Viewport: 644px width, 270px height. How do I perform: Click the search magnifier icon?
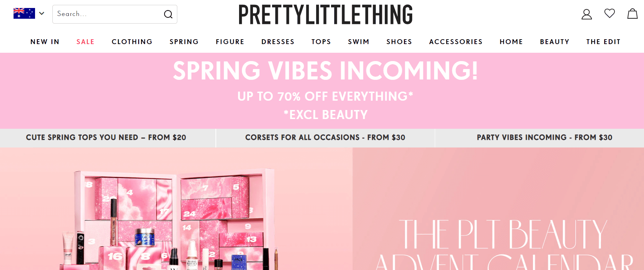click(168, 14)
